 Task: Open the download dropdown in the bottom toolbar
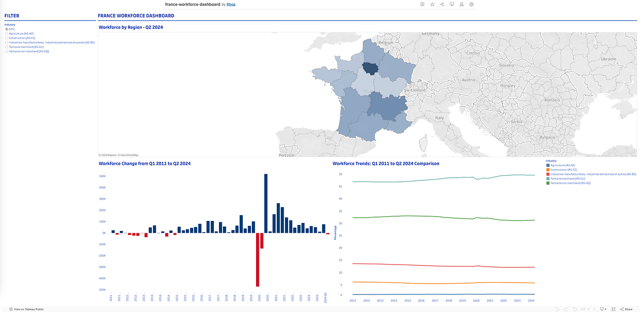606,309
